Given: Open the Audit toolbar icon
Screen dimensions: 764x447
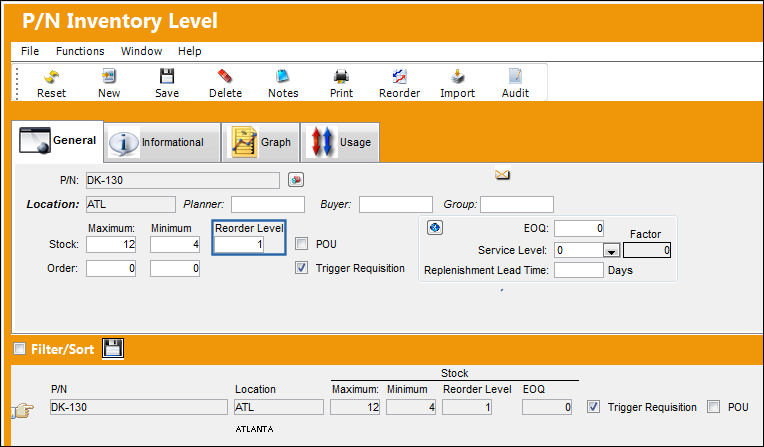Looking at the screenshot, I should (x=515, y=77).
